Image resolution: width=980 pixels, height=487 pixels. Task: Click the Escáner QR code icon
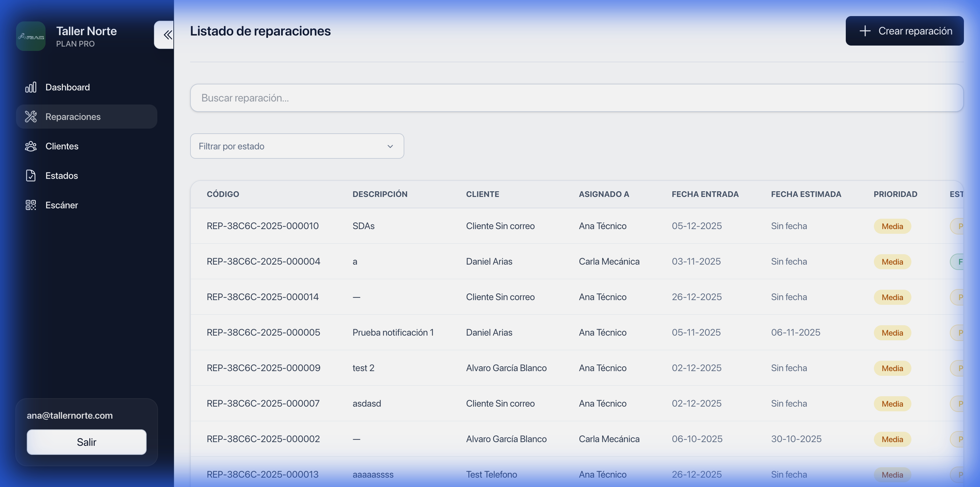(31, 205)
